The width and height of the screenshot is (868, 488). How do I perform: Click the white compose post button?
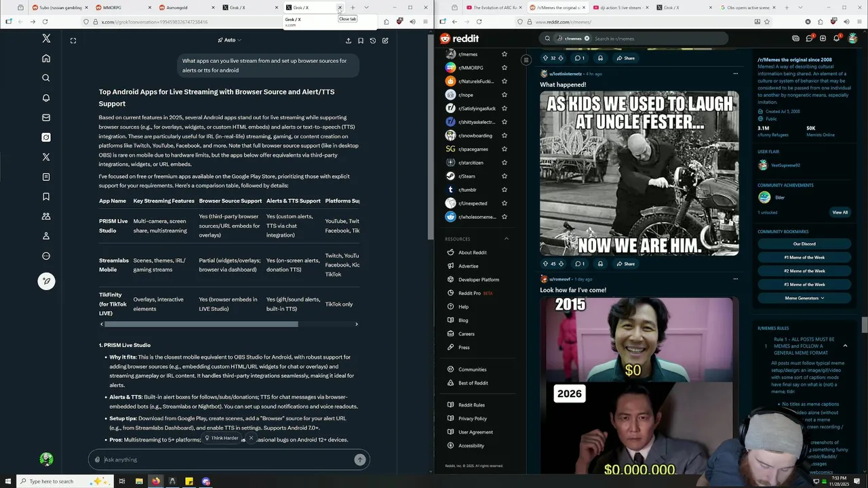pos(46,281)
